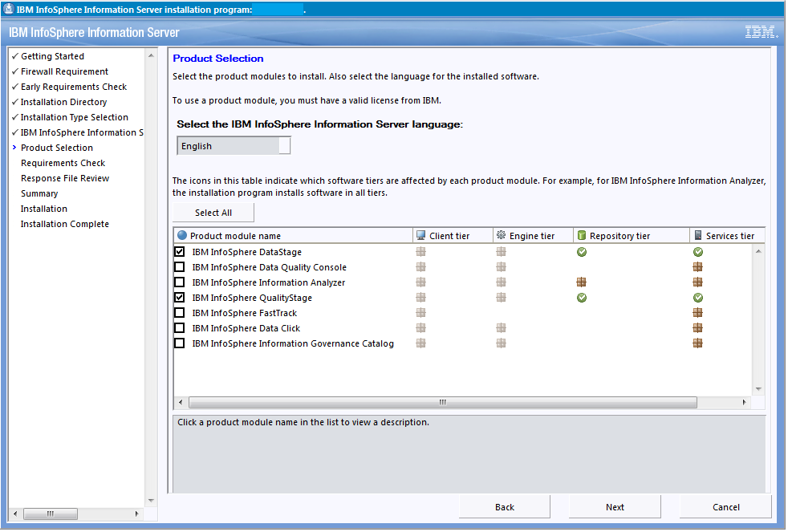Image resolution: width=788 pixels, height=532 pixels.
Task: Click Data Click's Services tier package icon
Action: 697,328
